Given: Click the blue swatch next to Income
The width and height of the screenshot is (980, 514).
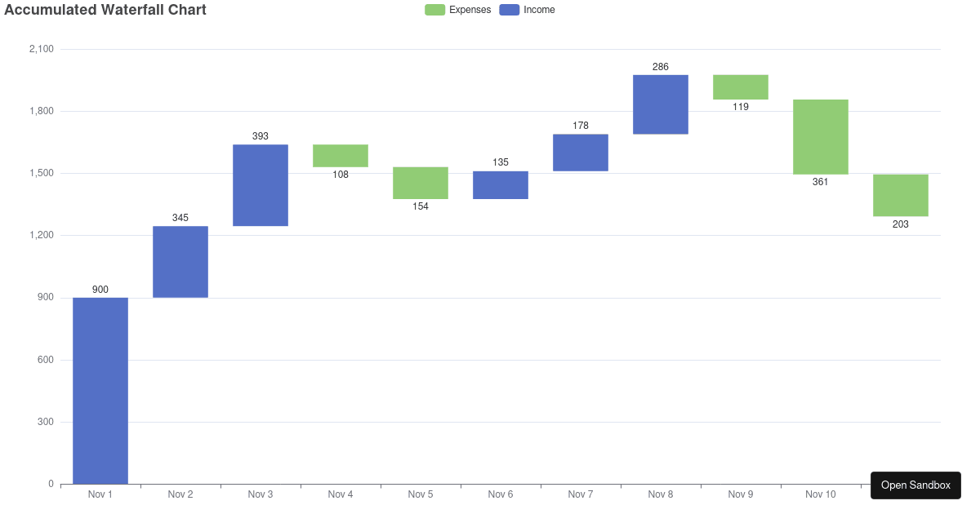Looking at the screenshot, I should coord(509,10).
